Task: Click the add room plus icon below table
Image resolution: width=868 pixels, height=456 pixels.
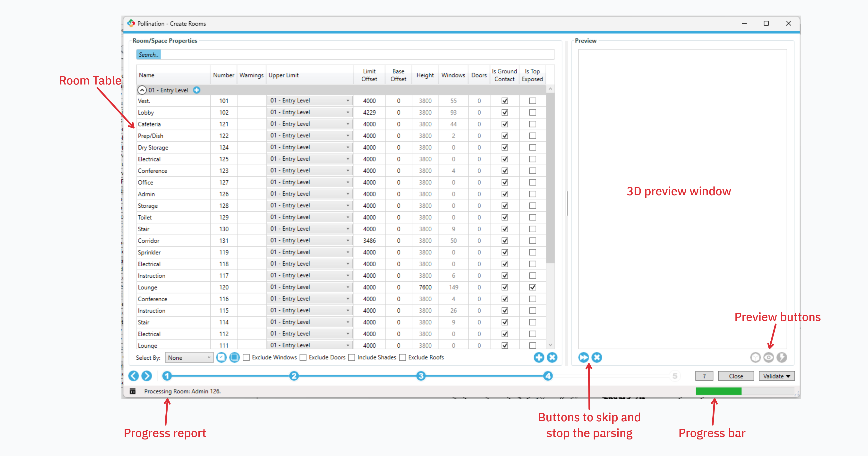Action: click(x=539, y=357)
